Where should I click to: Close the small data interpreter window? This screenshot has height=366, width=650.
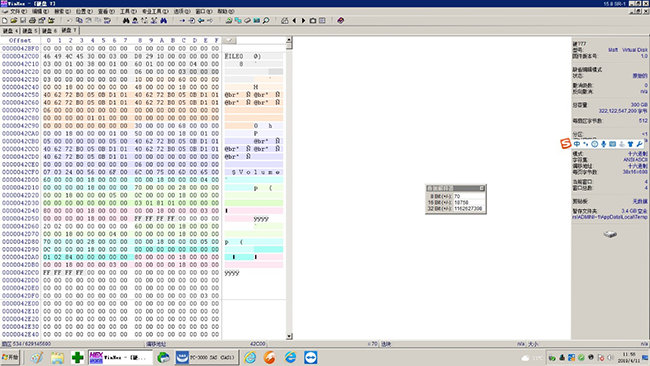[x=482, y=188]
